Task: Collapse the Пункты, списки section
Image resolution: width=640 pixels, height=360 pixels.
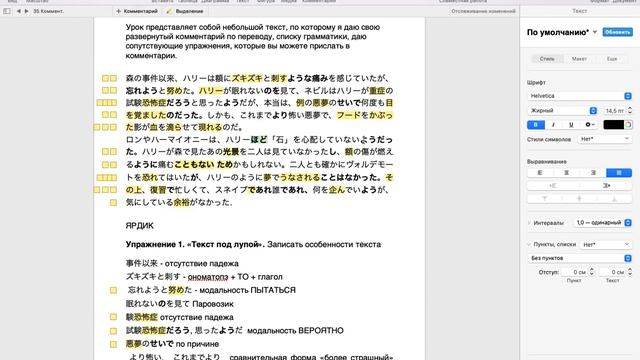Action: pyautogui.click(x=529, y=244)
